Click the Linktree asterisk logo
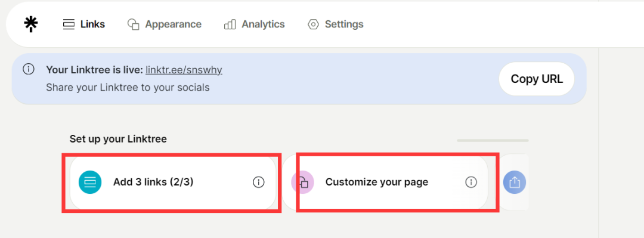 tap(31, 24)
